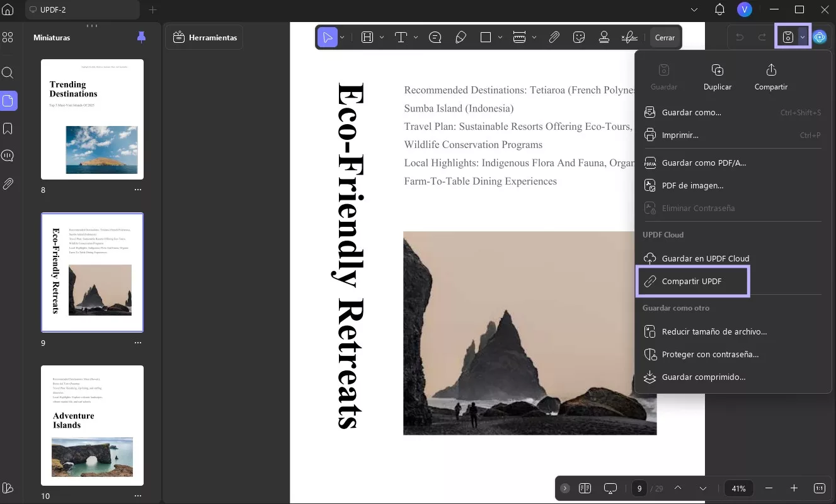Set zoom to actual size 1:1
Viewport: 836px width, 504px height.
tap(820, 488)
